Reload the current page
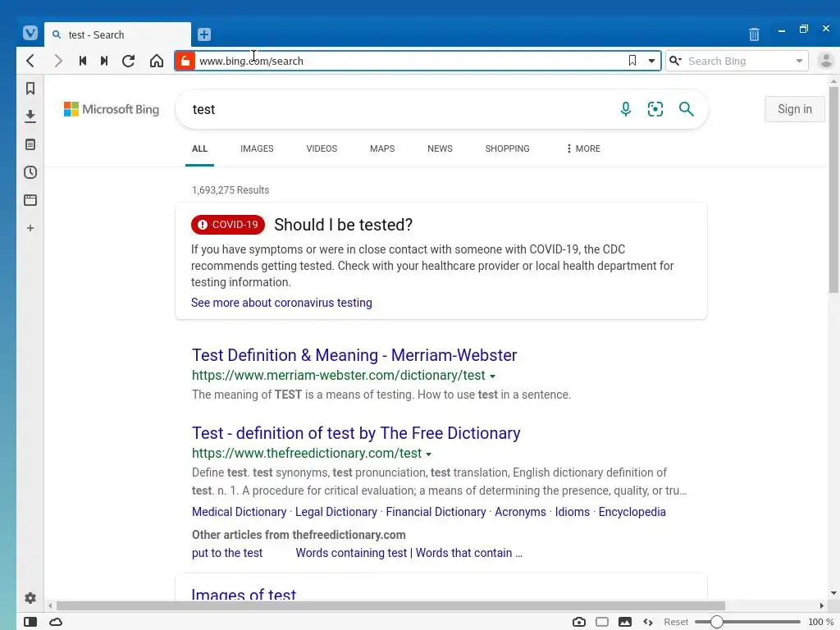840x630 pixels. click(128, 61)
